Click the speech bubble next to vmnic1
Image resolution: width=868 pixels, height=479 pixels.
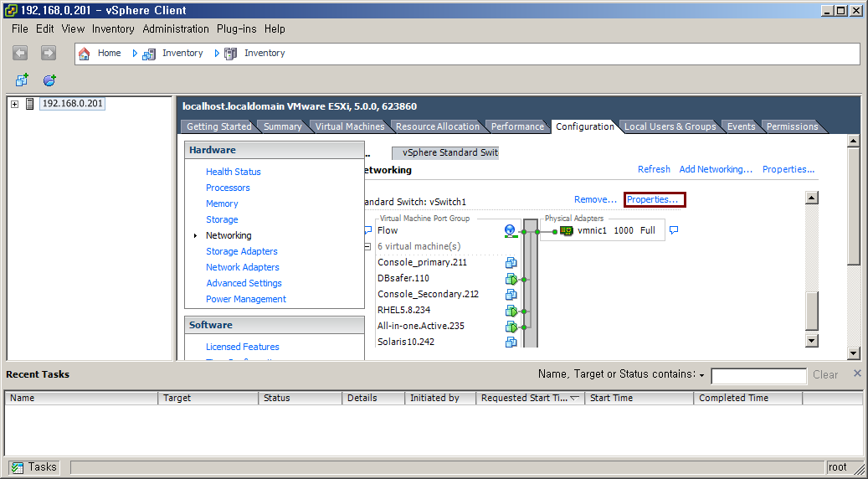(674, 230)
